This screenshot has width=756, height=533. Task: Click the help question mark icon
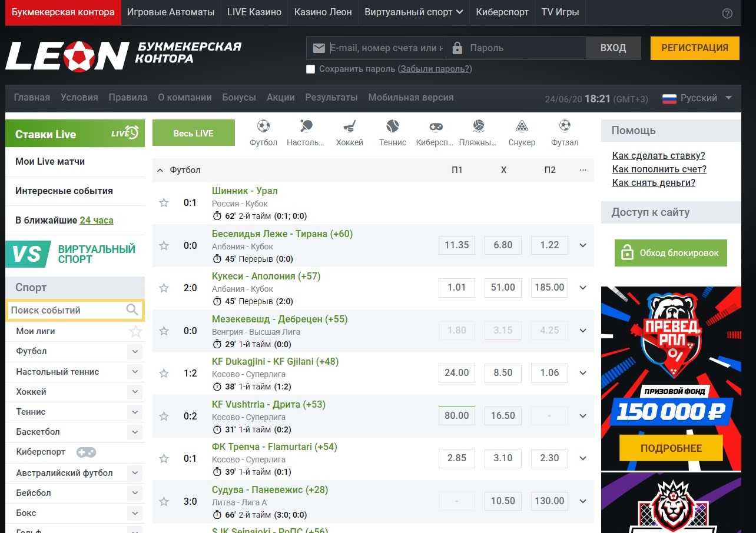727,14
